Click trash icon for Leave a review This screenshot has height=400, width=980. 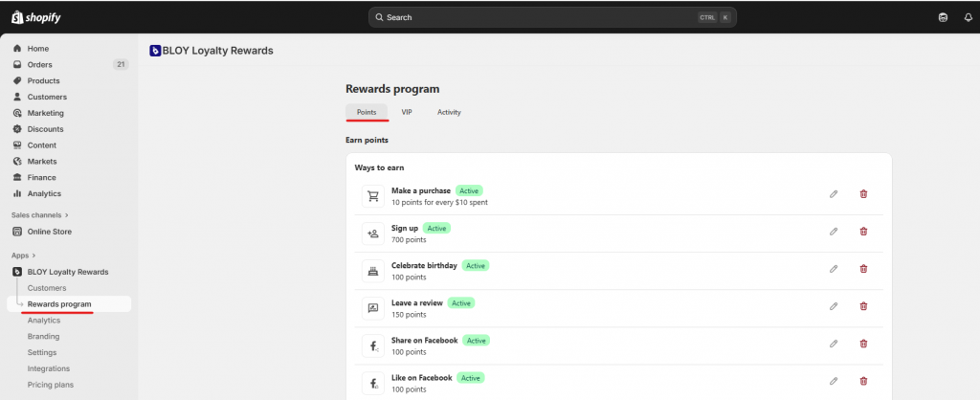click(863, 306)
